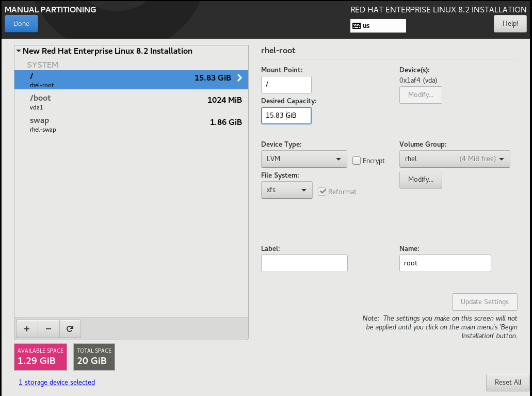Focus the Name field containing root
Screen dimensions: 532x396
tap(445, 263)
